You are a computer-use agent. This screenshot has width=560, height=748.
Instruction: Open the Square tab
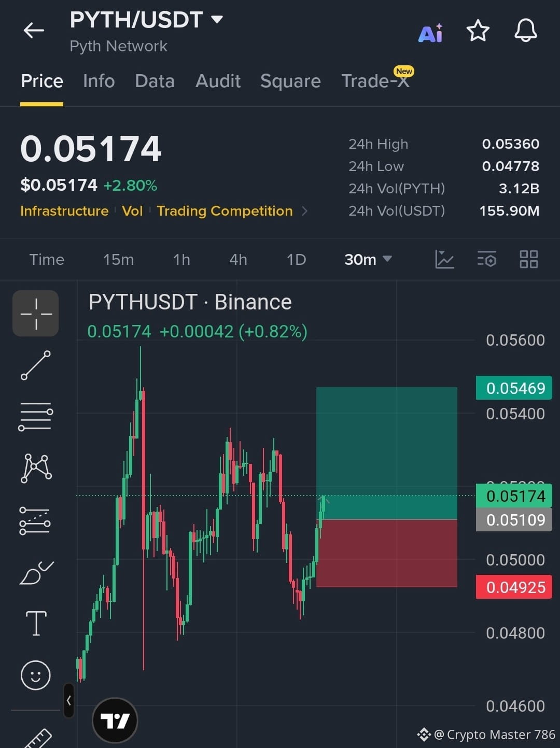290,81
